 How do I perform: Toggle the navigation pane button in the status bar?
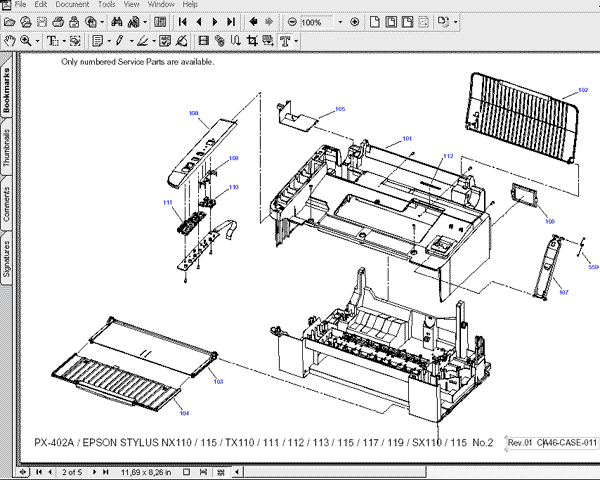pos(23,472)
